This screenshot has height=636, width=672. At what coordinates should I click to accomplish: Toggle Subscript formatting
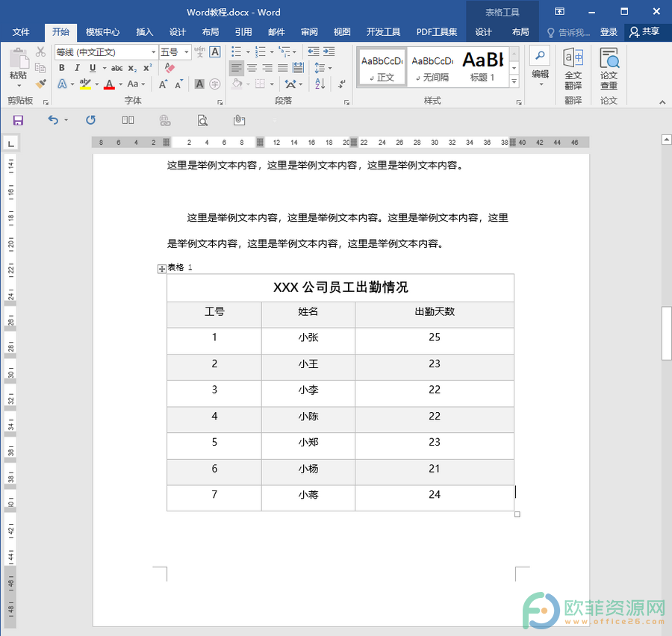pos(132,68)
